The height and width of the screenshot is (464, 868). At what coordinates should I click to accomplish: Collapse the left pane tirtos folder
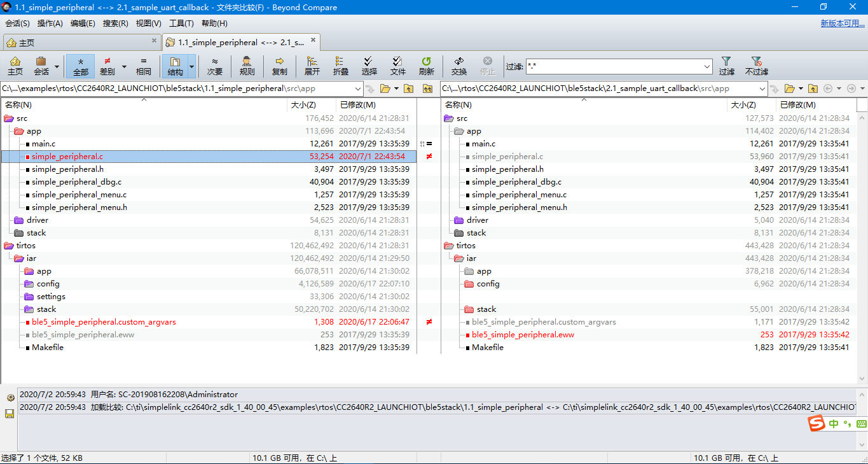9,246
